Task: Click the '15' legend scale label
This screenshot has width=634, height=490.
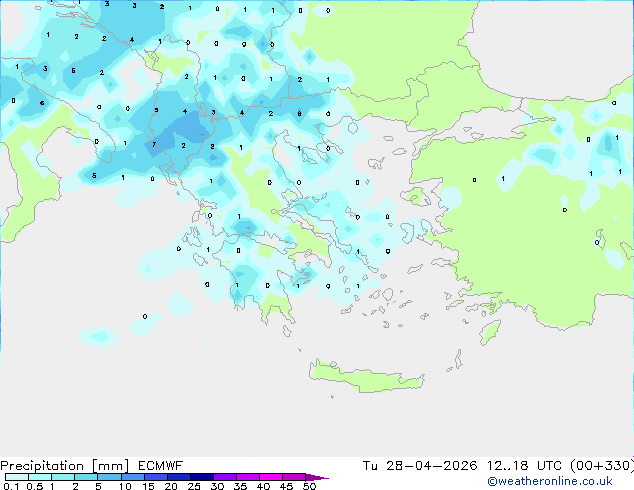Action: tap(148, 486)
